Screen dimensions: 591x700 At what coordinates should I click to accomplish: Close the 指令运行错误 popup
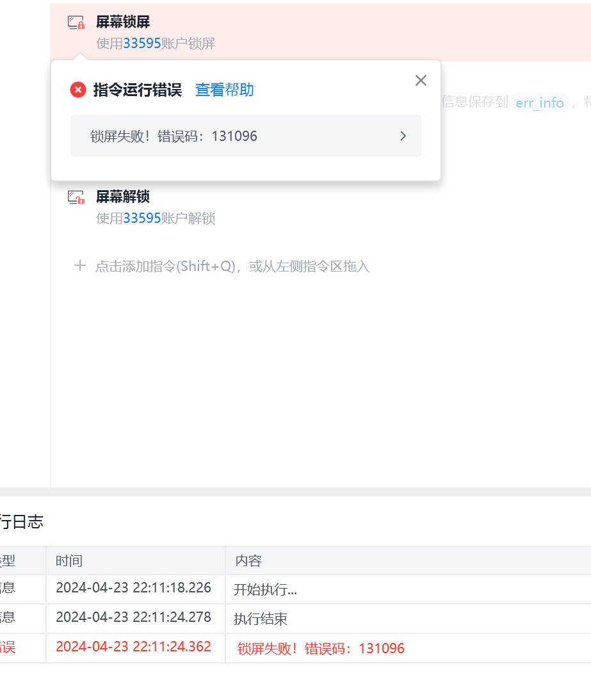tap(421, 80)
